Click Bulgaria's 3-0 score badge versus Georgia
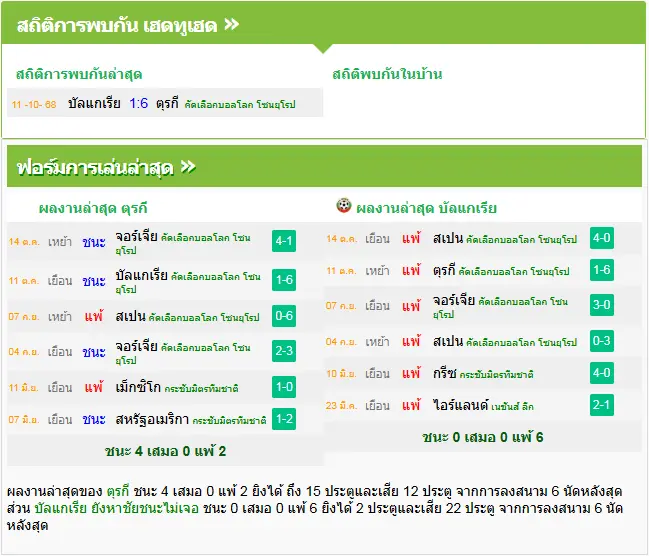This screenshot has height=556, width=649. tap(602, 305)
